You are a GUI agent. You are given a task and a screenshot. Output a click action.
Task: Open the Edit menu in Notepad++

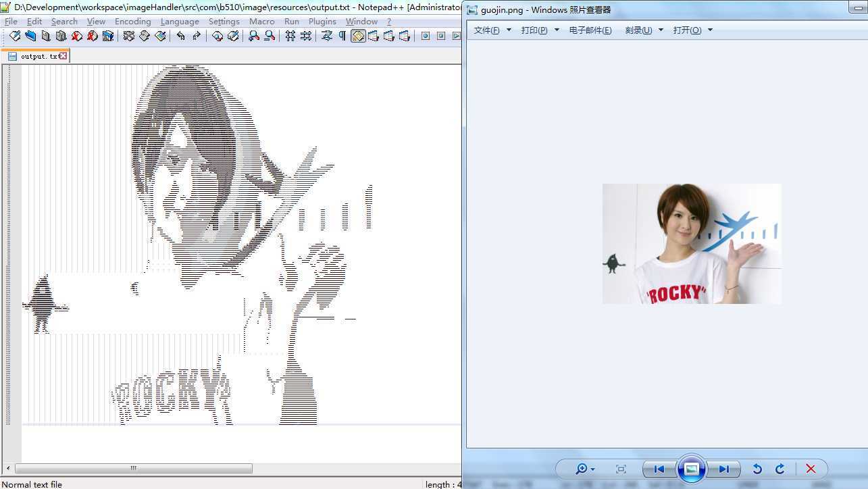(34, 22)
